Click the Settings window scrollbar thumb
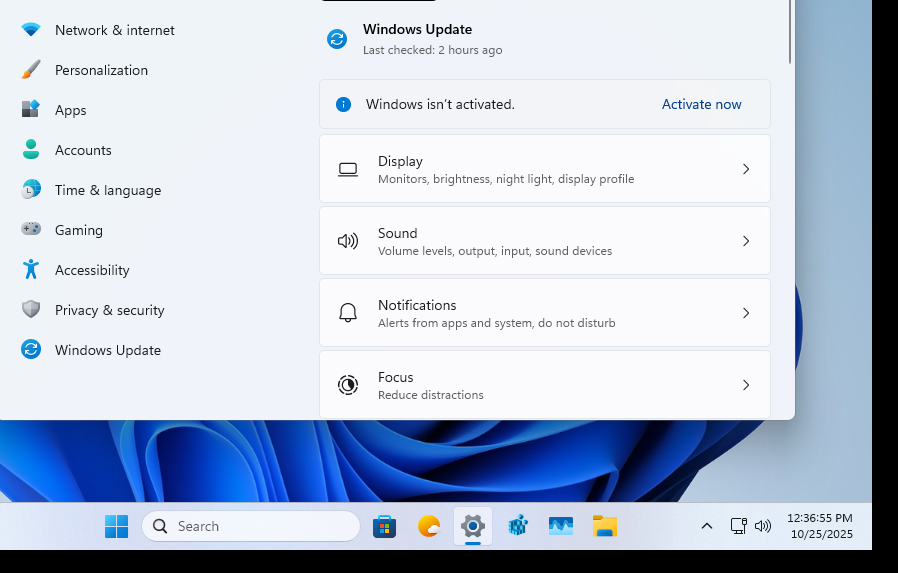Screen dimensions: 898x573 [790, 31]
